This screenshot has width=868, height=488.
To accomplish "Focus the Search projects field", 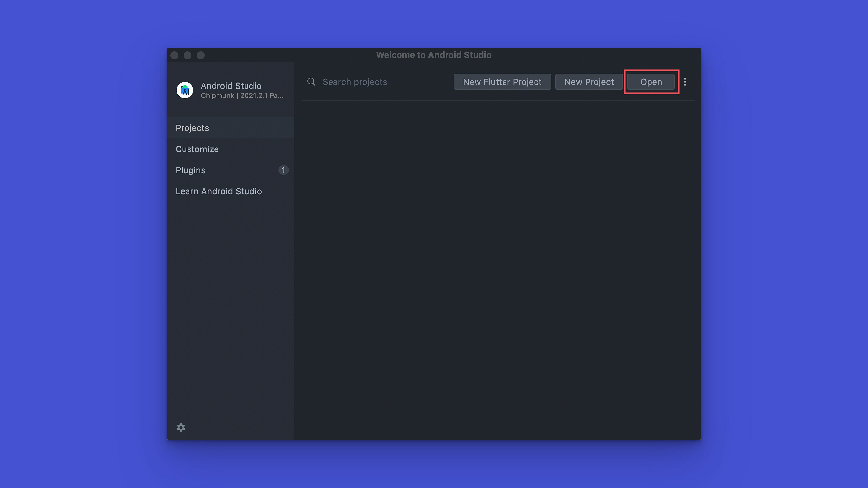I will click(377, 82).
